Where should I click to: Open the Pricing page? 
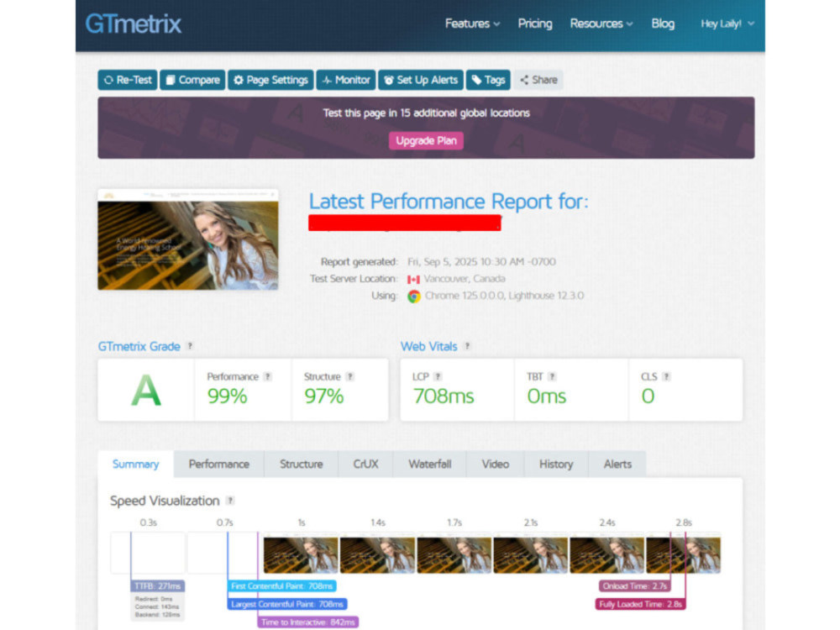(534, 24)
